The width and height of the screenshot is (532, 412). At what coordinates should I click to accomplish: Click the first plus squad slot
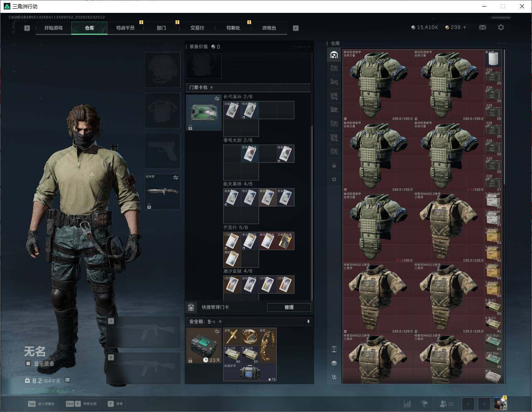[x=468, y=404]
